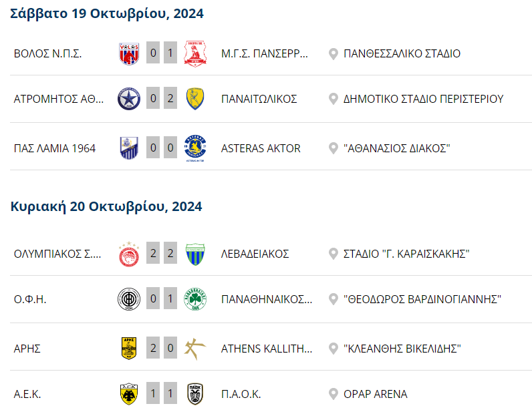Click the O.F.I. black circular logo
The height and width of the screenshot is (412, 532).
pos(129,299)
